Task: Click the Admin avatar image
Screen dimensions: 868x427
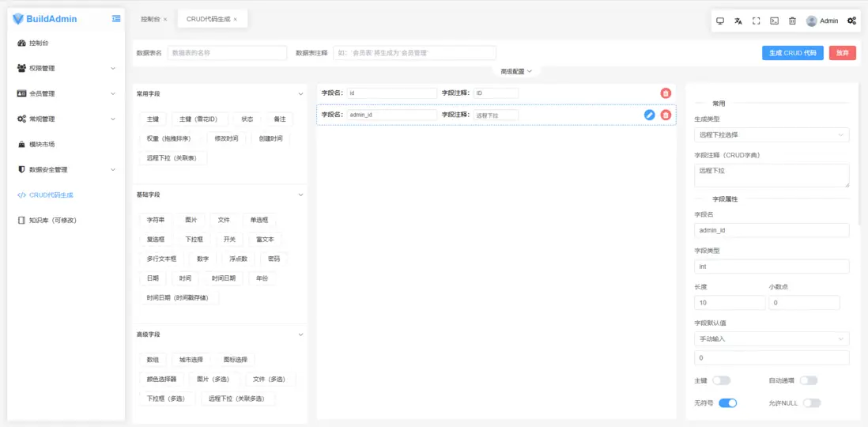Action: [812, 21]
